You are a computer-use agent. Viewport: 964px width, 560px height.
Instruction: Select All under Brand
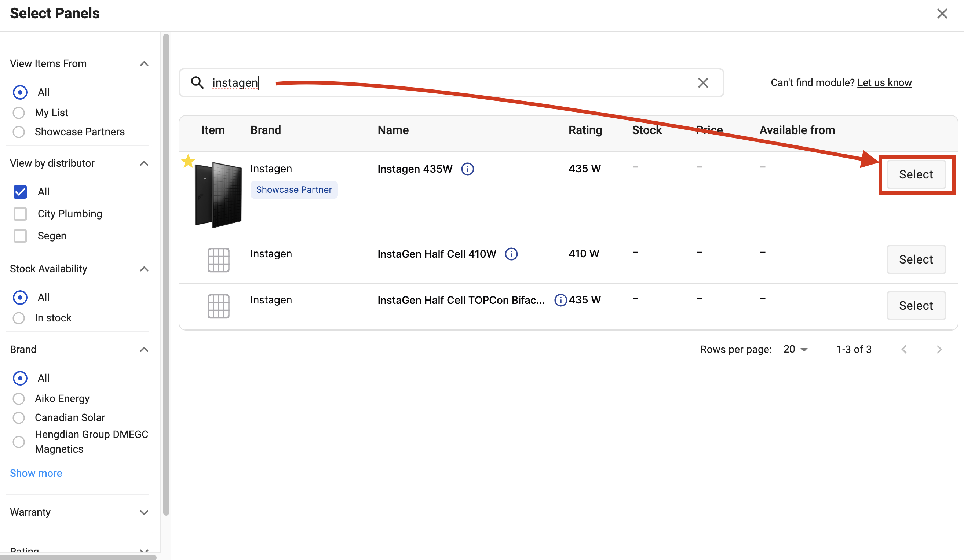coord(20,378)
